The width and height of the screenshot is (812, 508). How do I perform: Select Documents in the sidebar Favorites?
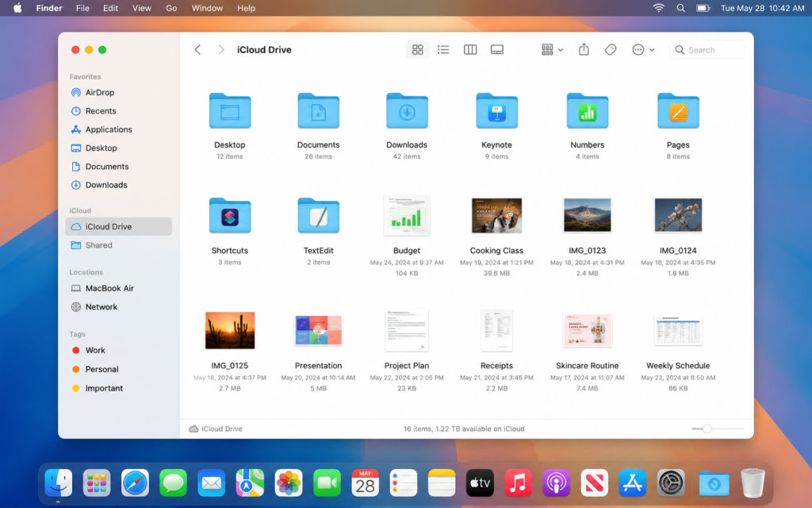coord(119,167)
